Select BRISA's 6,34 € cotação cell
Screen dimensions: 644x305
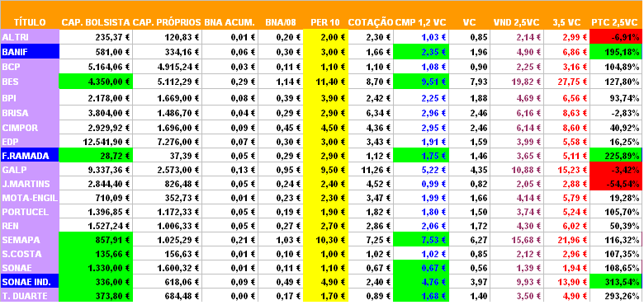point(371,113)
